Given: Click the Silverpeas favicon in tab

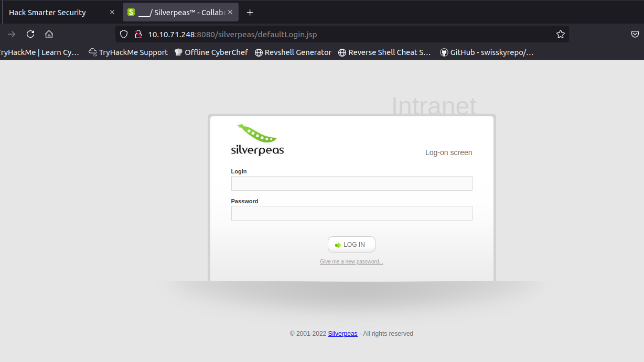Looking at the screenshot, I should point(131,12).
